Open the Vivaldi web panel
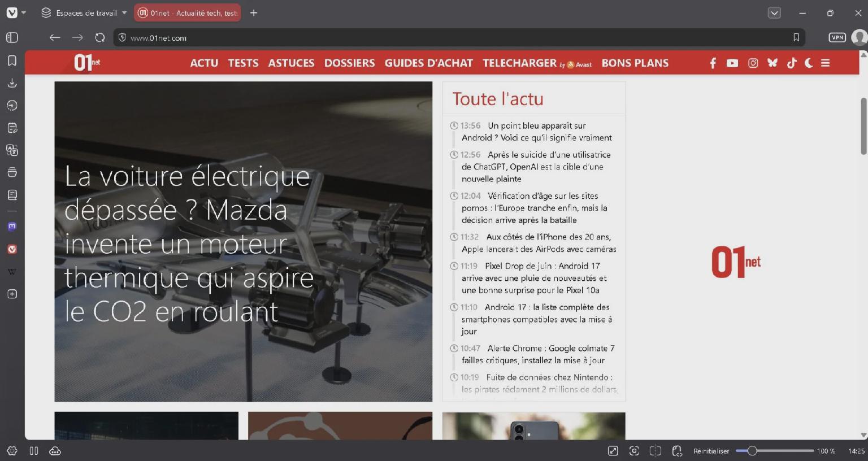868x461 pixels. tap(12, 249)
